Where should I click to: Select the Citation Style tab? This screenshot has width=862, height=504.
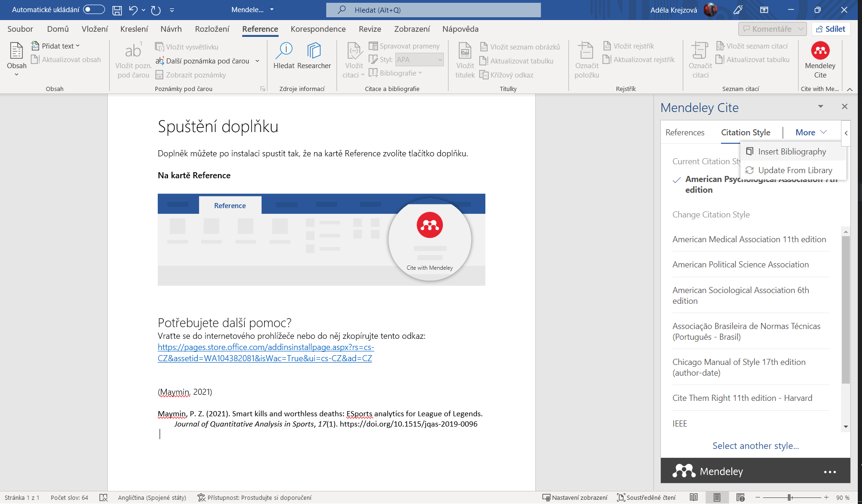click(x=745, y=133)
